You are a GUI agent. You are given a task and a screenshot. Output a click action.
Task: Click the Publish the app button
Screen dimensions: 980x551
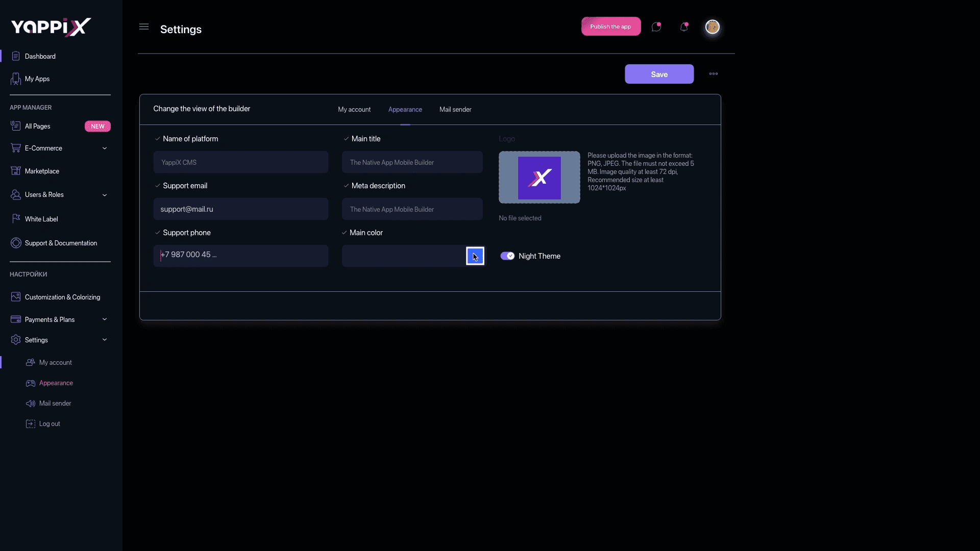[610, 27]
